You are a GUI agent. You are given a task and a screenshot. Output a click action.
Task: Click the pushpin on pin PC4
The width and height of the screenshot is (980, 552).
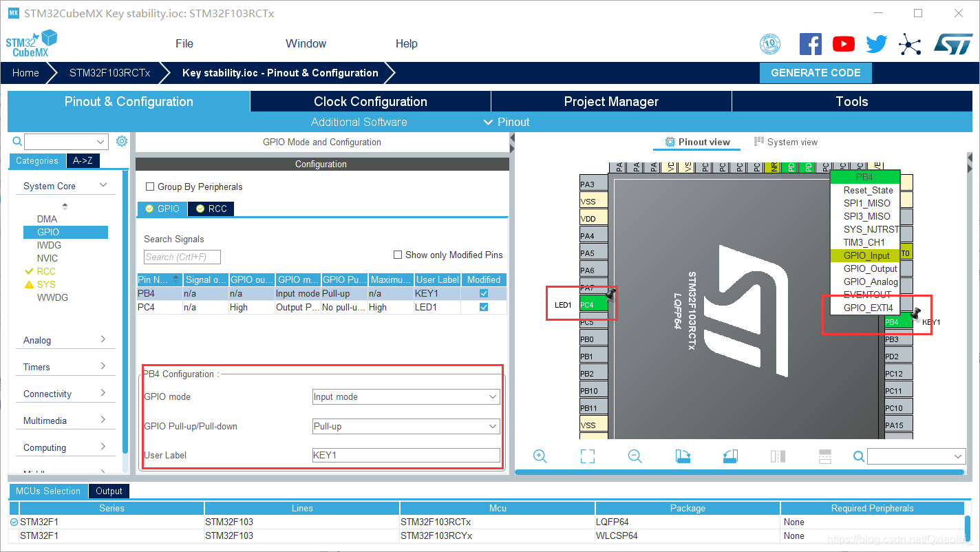coord(610,296)
